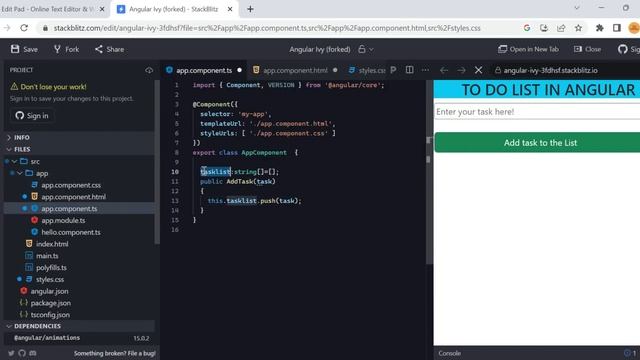Click the preview URL bar
The height and width of the screenshot is (360, 640).
(565, 70)
